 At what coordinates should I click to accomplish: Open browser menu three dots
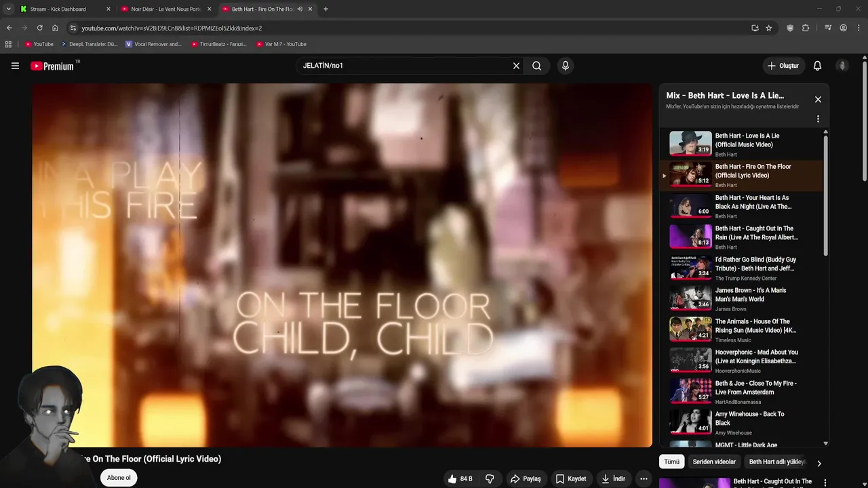(858, 28)
